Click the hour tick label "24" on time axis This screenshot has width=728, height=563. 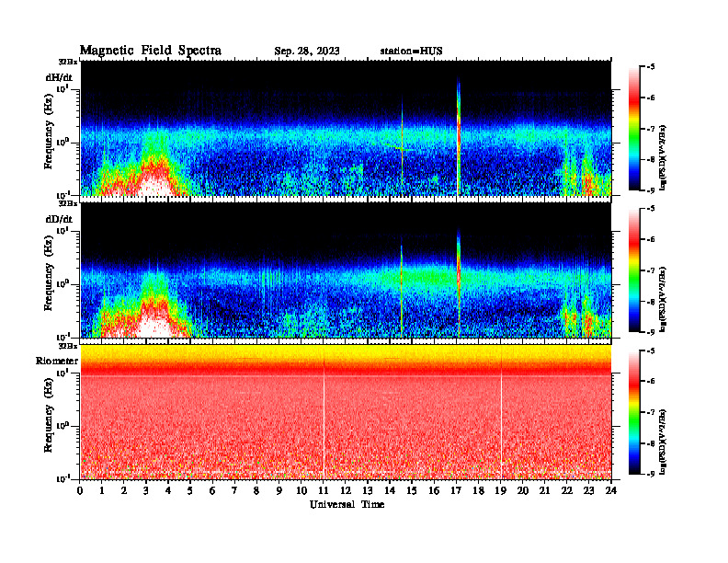pyautogui.click(x=611, y=491)
